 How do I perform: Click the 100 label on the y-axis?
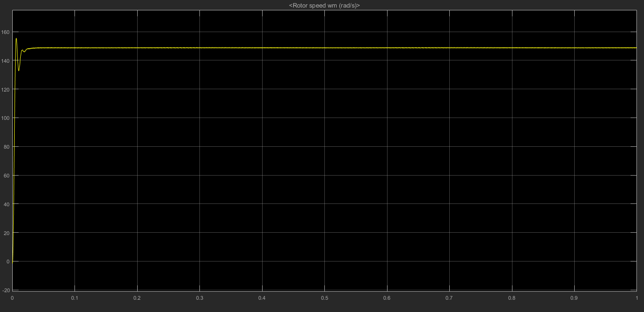pos(6,118)
